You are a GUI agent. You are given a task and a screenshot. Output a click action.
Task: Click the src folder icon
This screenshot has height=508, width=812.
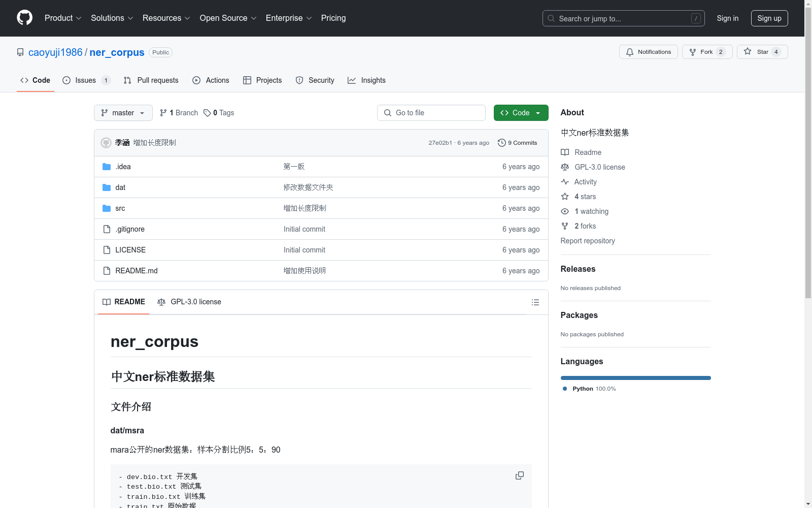pyautogui.click(x=107, y=208)
